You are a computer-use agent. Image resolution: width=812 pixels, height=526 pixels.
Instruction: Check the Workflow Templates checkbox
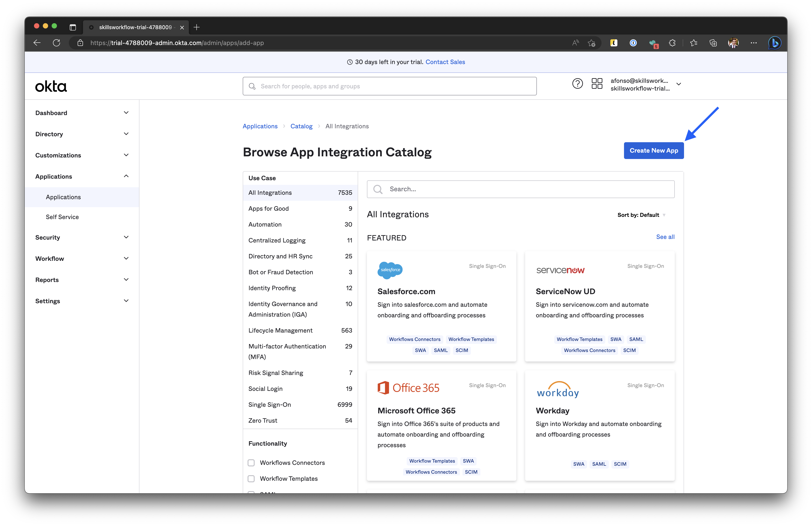251,479
